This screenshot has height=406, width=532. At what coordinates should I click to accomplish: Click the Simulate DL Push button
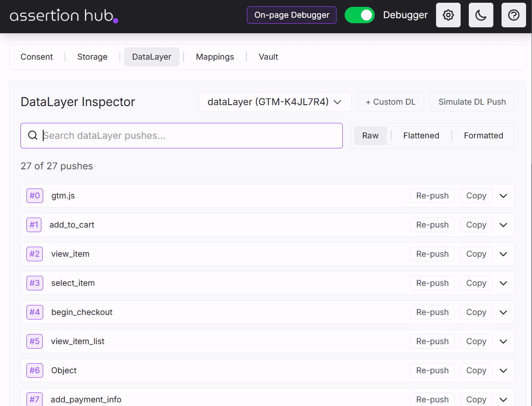pos(472,102)
